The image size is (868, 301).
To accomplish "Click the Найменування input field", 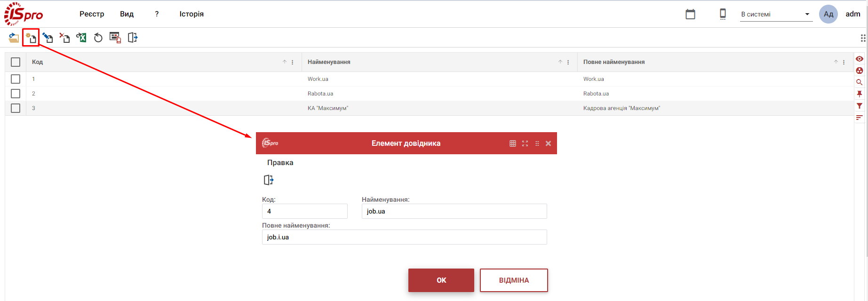I will click(454, 211).
